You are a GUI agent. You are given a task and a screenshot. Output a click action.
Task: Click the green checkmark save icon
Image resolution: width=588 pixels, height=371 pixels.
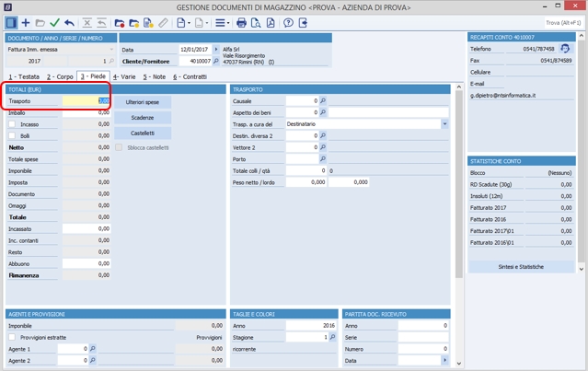pos(54,22)
